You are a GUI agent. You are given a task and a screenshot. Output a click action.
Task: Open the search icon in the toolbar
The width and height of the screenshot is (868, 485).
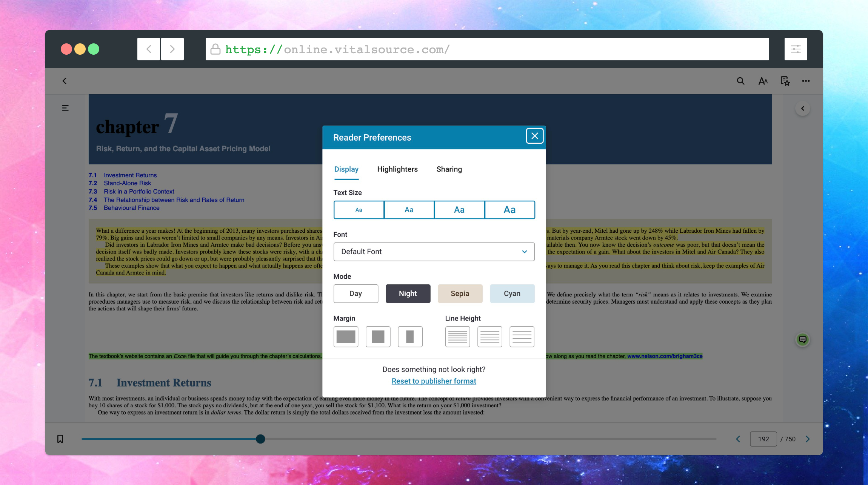point(740,81)
